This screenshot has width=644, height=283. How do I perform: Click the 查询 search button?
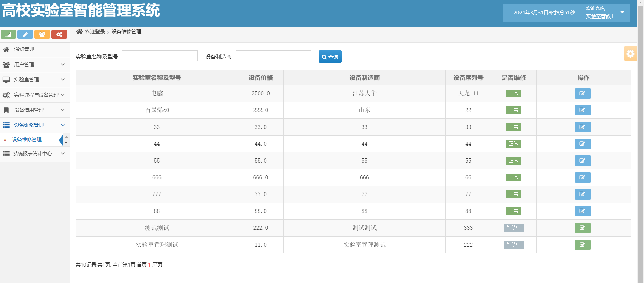tap(330, 57)
